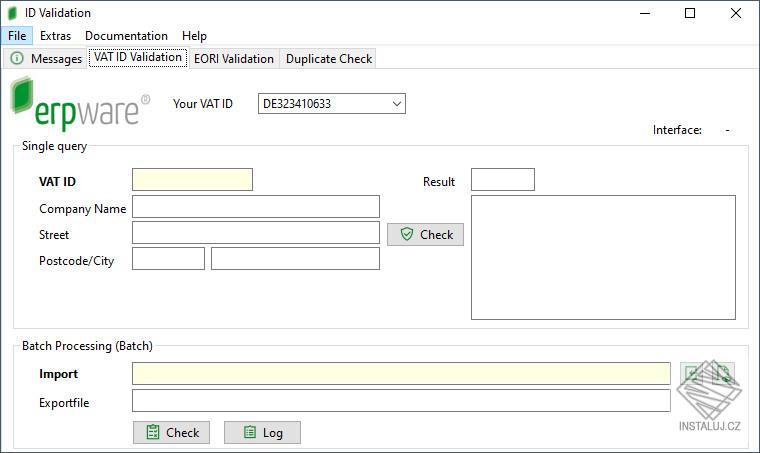The image size is (760, 453).
Task: Minimize the ID Validation window
Action: (x=645, y=13)
